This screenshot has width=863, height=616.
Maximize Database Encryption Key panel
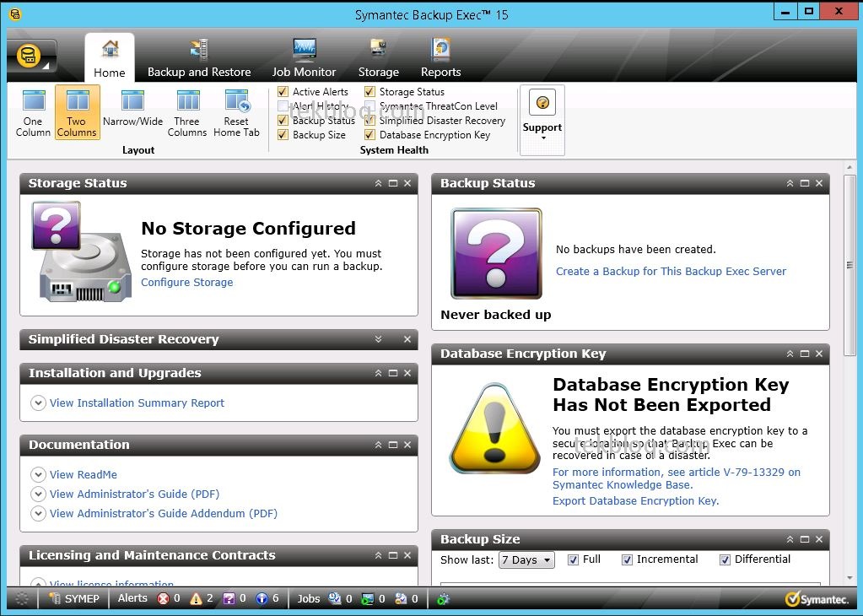pyautogui.click(x=805, y=354)
